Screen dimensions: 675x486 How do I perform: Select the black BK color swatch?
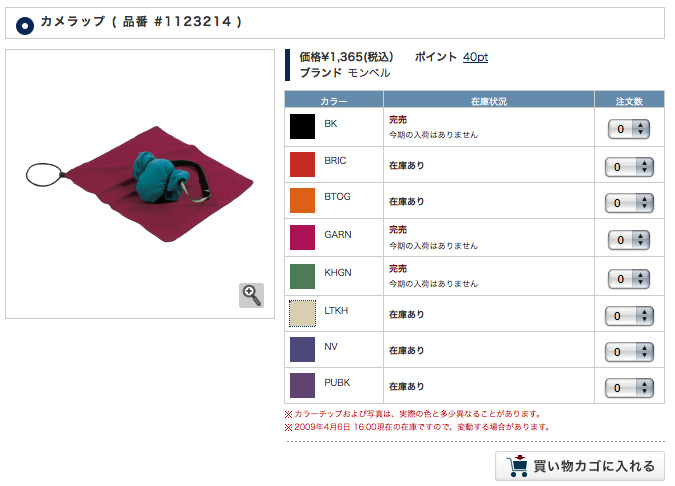tap(302, 127)
